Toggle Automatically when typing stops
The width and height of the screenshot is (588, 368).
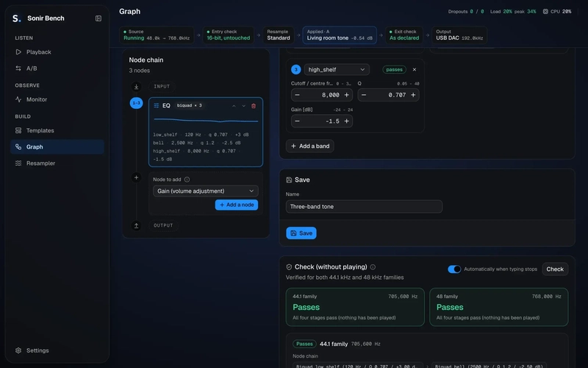[x=454, y=269]
